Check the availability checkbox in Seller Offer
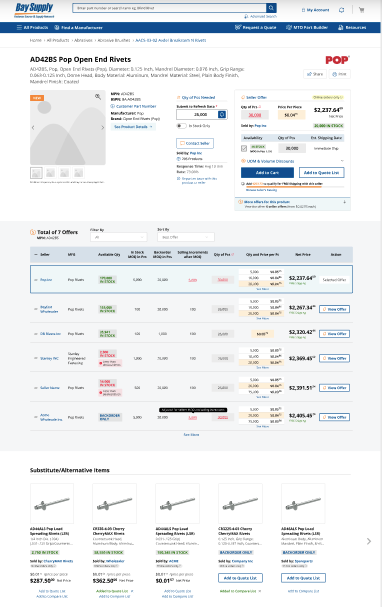 pyautogui.click(x=244, y=148)
